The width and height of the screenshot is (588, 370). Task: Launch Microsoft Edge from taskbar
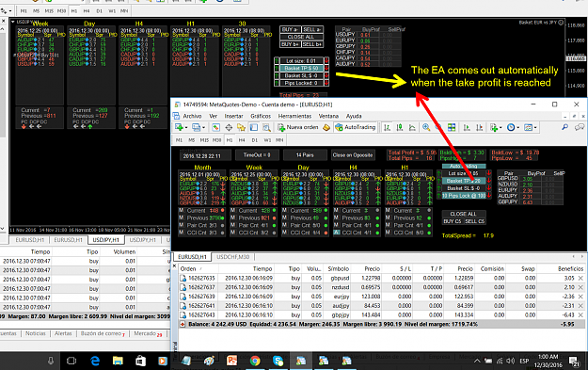click(x=95, y=361)
